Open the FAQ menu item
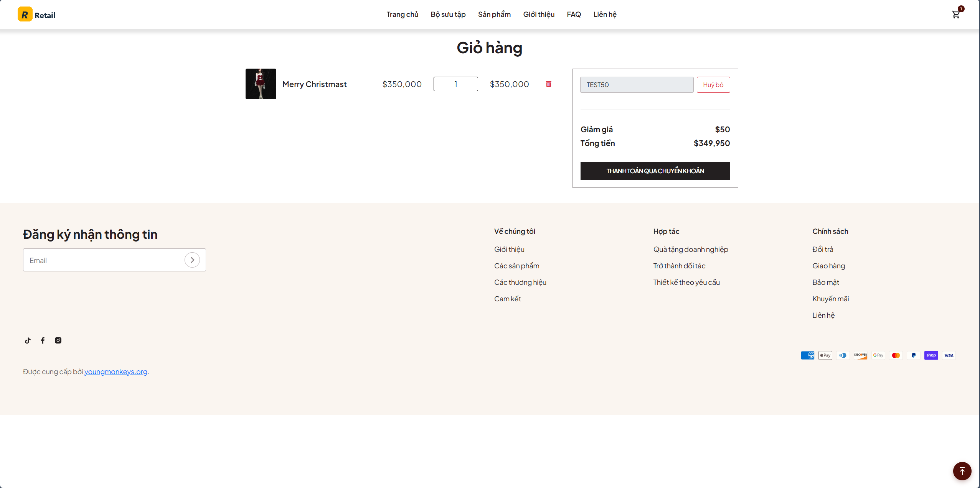This screenshot has height=488, width=980. [x=574, y=15]
